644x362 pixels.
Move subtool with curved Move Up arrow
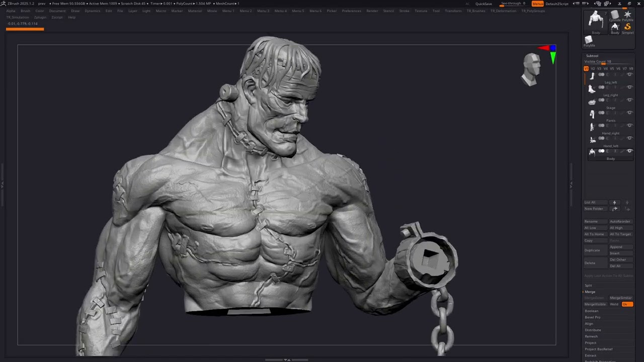point(614,209)
